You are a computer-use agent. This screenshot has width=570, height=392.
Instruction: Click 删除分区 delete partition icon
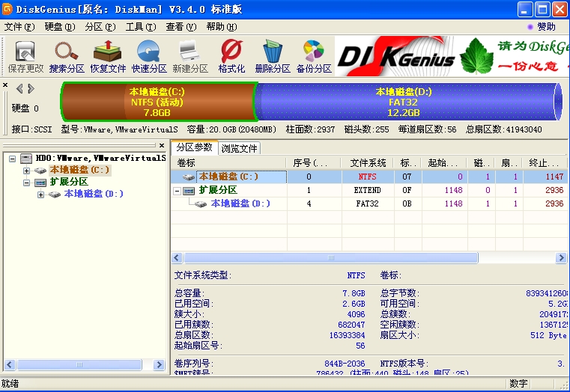click(273, 56)
